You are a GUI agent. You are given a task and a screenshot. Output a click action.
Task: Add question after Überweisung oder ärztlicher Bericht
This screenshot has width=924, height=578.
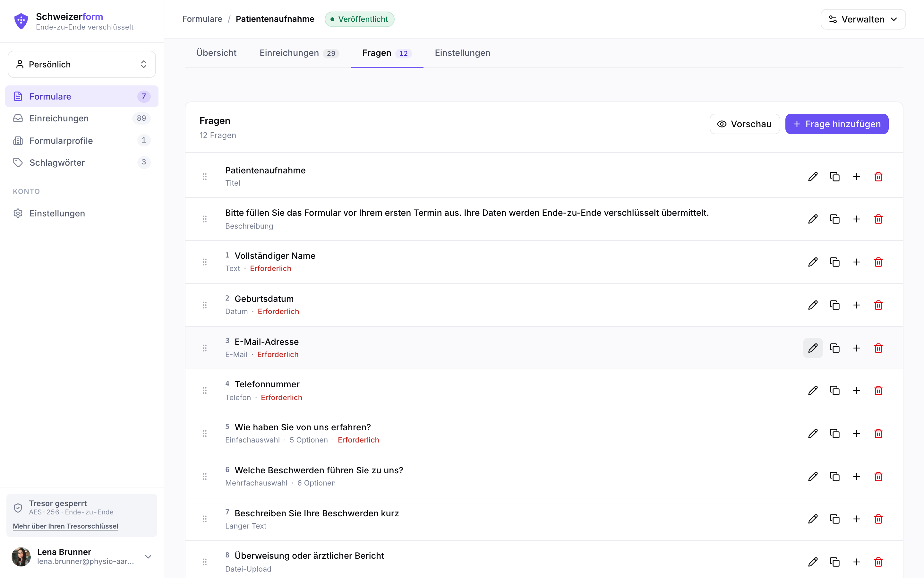[856, 562]
